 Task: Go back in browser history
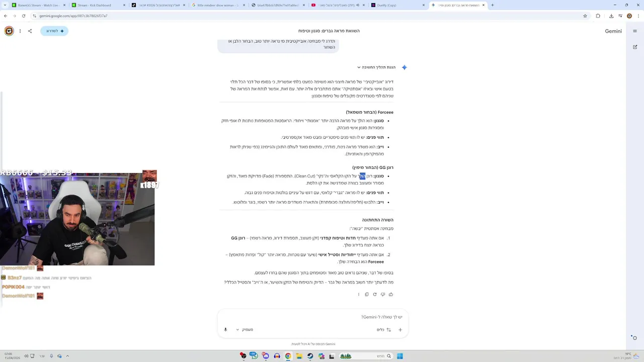(6, 16)
